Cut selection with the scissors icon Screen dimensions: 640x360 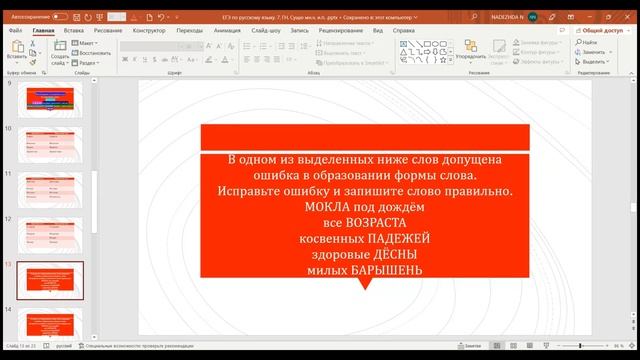pyautogui.click(x=33, y=43)
